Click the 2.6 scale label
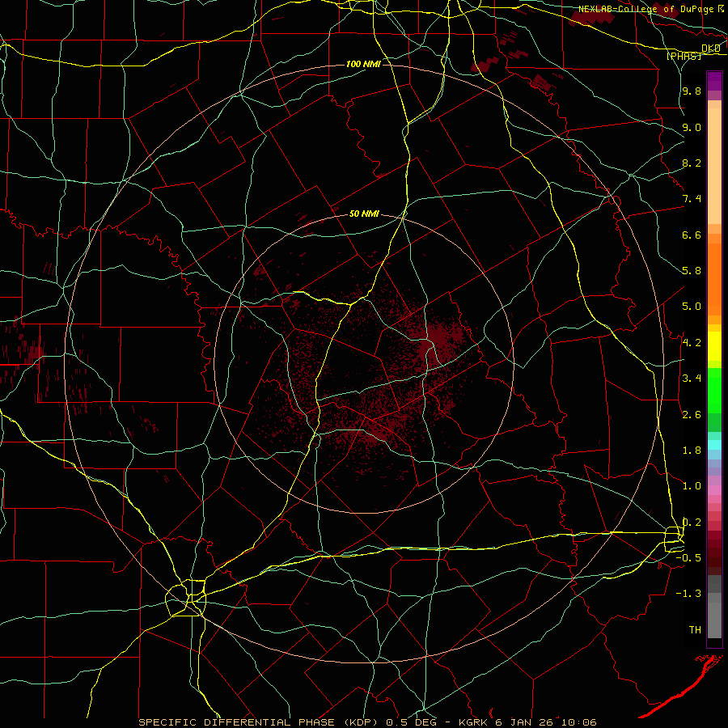 (692, 415)
